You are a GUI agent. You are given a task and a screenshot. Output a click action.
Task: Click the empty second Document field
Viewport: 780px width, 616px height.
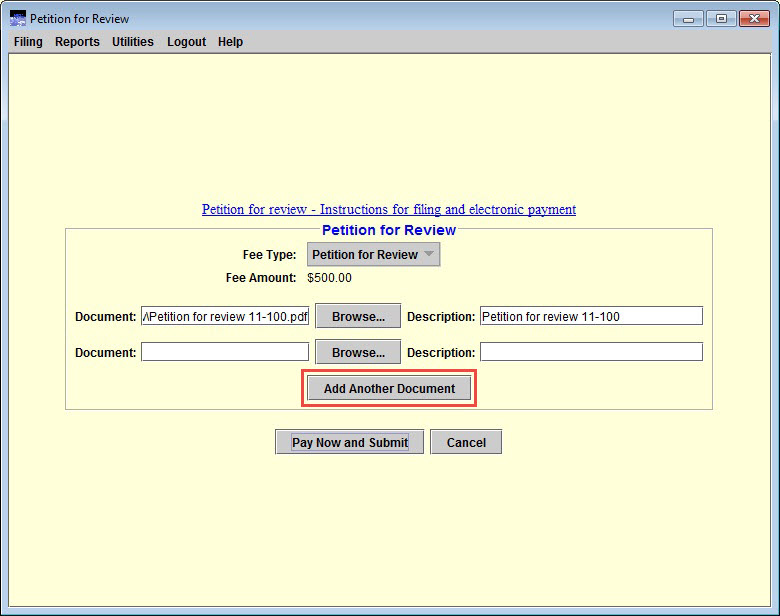(x=225, y=352)
